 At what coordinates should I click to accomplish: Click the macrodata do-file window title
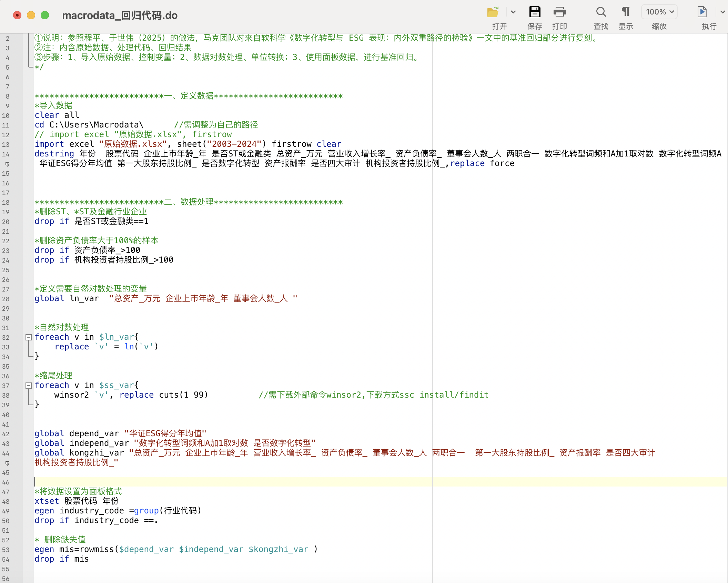[x=120, y=15]
